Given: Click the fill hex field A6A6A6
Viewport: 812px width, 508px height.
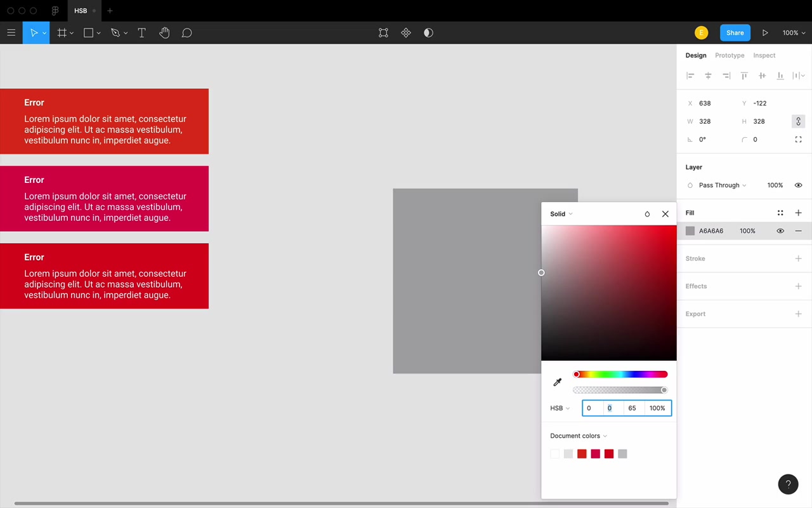Looking at the screenshot, I should coord(711,231).
